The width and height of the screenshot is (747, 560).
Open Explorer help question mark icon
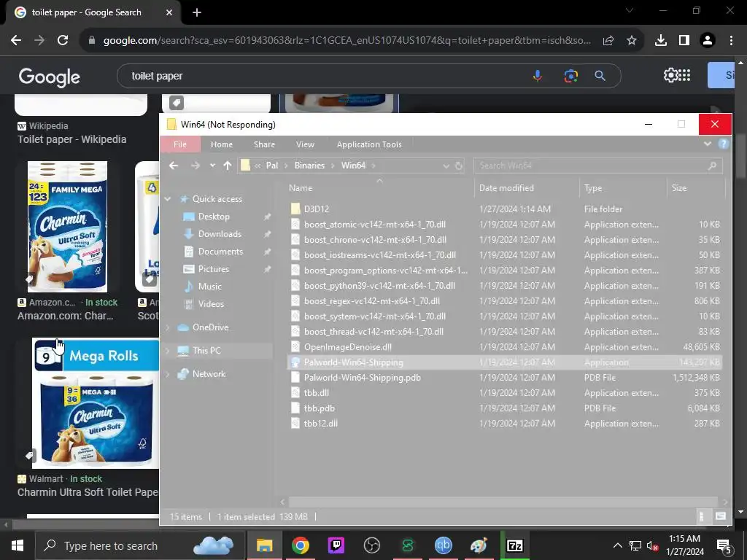(723, 144)
